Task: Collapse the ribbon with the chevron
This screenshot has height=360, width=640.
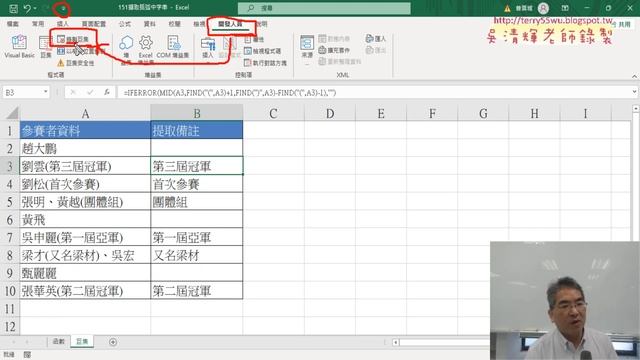Action: coord(634,76)
